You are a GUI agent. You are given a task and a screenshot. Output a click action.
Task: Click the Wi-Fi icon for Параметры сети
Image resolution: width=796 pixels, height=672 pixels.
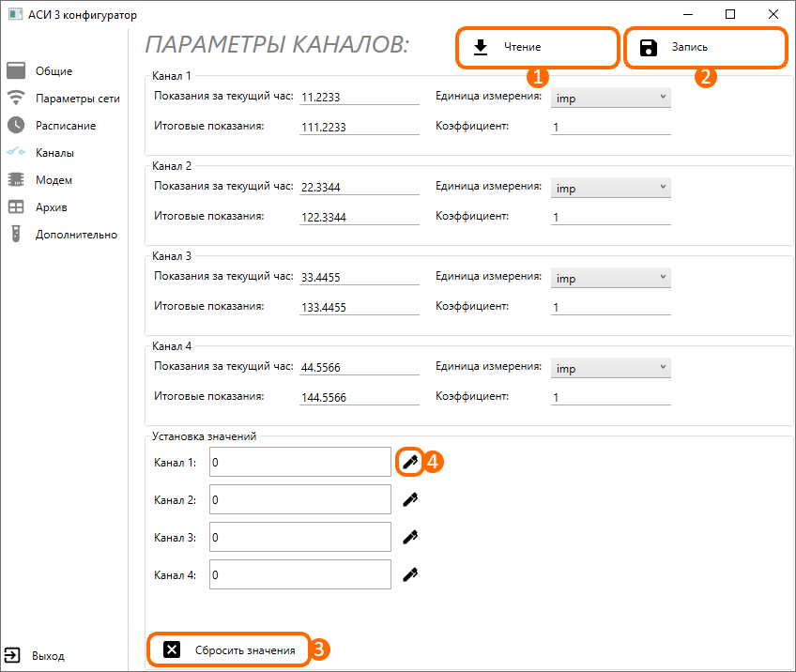click(16, 98)
